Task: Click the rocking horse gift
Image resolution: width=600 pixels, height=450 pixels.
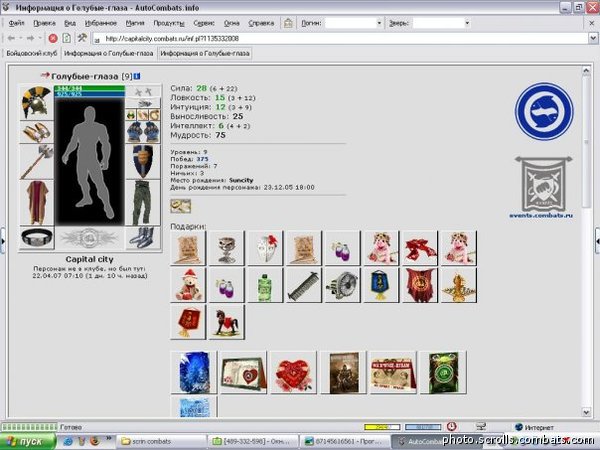Action: click(227, 322)
